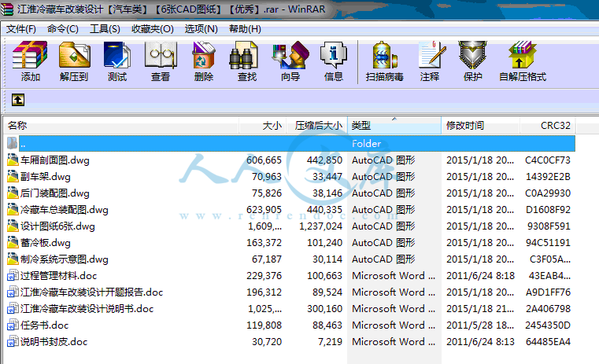The width and height of the screenshot is (599, 364).
Task: Open the 文件(F) menu
Action: tap(21, 29)
